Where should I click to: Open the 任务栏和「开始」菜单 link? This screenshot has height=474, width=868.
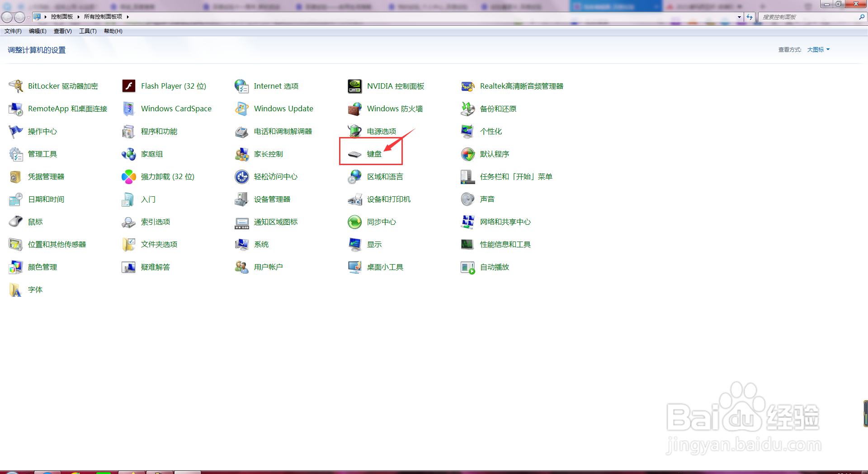516,176
